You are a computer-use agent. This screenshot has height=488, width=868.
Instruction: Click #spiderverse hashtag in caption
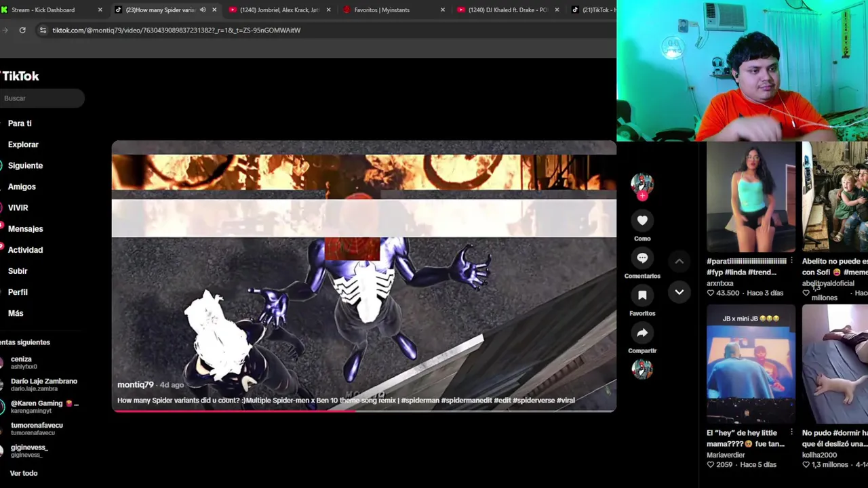533,400
